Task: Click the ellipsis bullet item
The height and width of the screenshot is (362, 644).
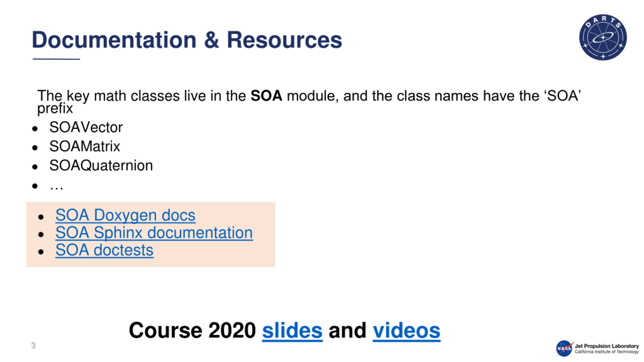Action: tap(56, 186)
